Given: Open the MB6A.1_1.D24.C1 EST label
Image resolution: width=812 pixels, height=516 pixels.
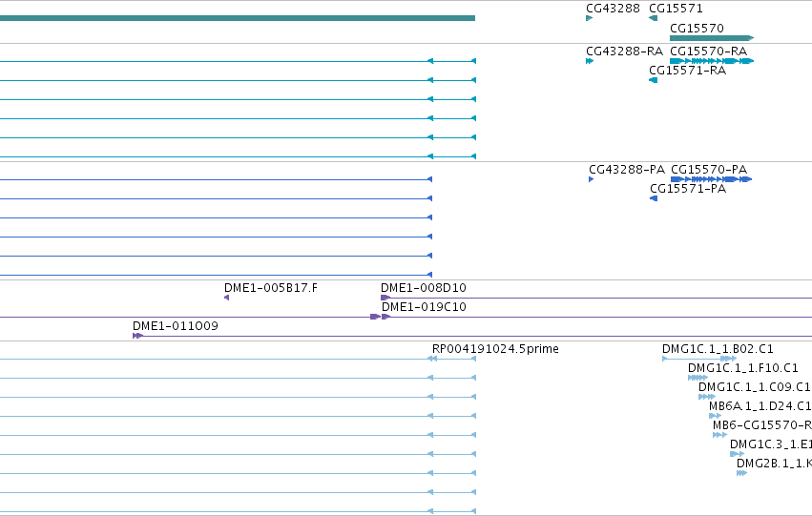Looking at the screenshot, I should [x=760, y=406].
